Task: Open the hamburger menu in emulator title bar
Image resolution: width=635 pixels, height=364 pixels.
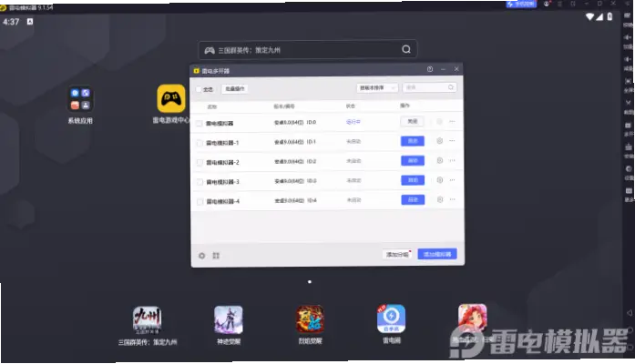Action: click(559, 4)
